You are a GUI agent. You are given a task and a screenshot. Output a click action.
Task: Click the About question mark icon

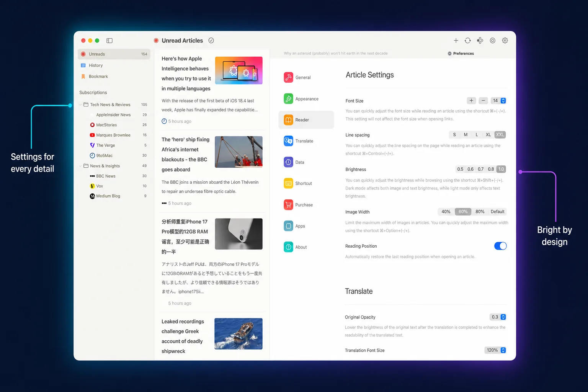tap(289, 247)
